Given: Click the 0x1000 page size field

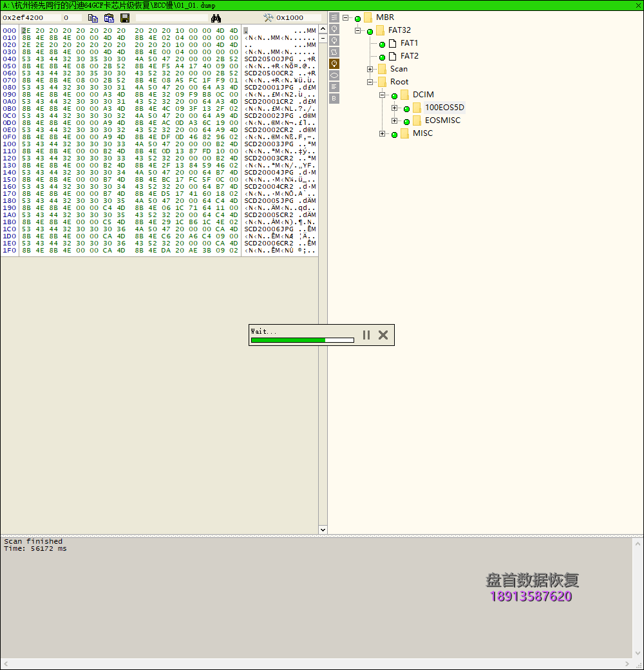Looking at the screenshot, I should pos(299,17).
